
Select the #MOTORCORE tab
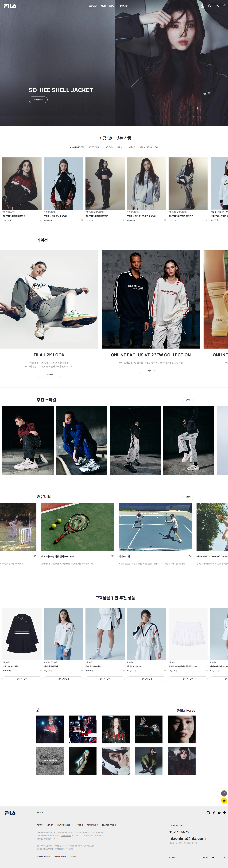[x=77, y=147]
